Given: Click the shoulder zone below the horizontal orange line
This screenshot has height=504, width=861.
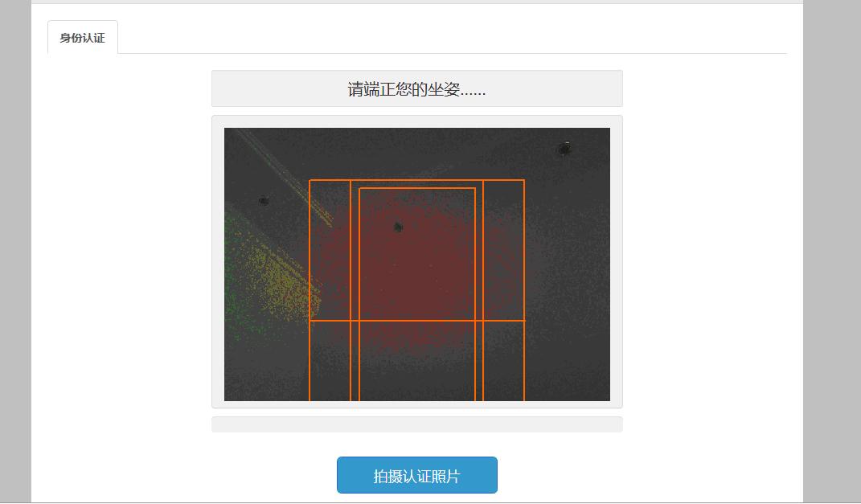Looking at the screenshot, I should [416, 361].
